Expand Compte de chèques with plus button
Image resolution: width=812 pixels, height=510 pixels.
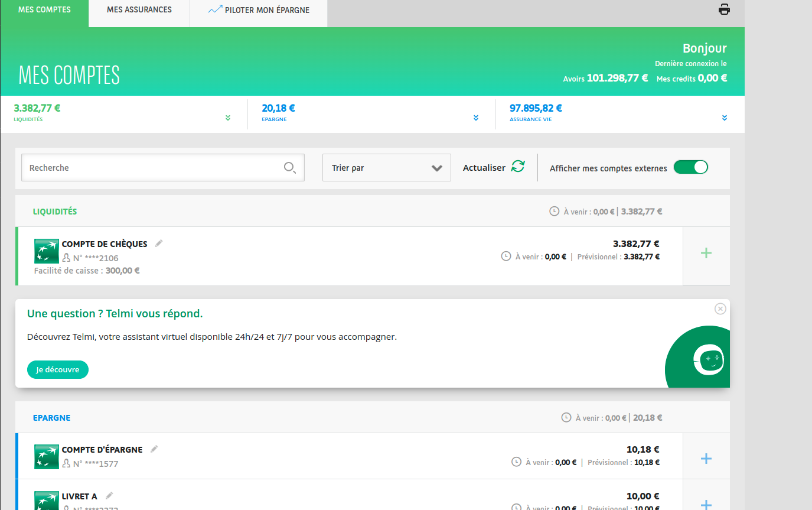(706, 253)
